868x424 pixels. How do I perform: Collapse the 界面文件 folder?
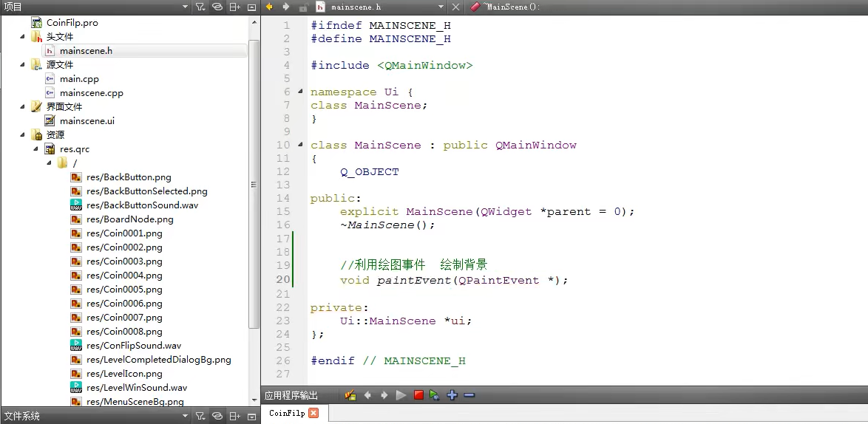point(23,106)
